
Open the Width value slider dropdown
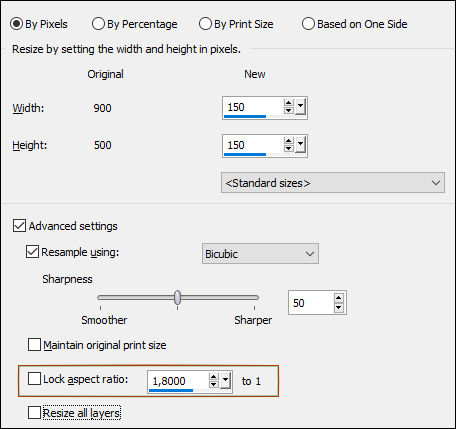[x=300, y=107]
